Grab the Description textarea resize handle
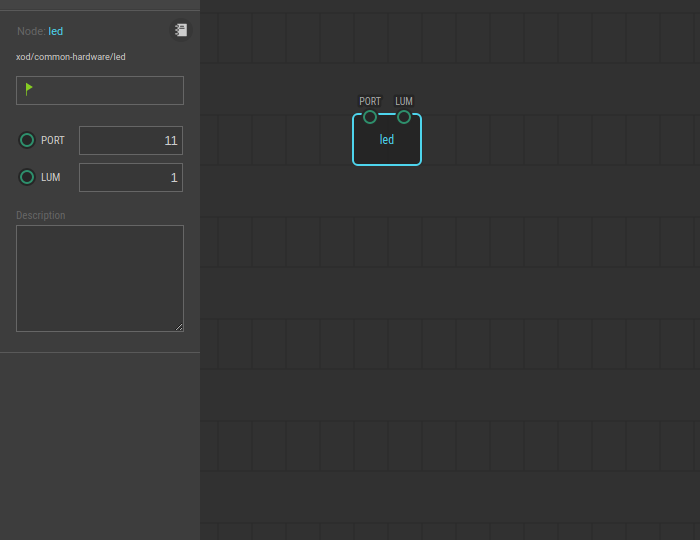This screenshot has width=700, height=540. click(179, 326)
